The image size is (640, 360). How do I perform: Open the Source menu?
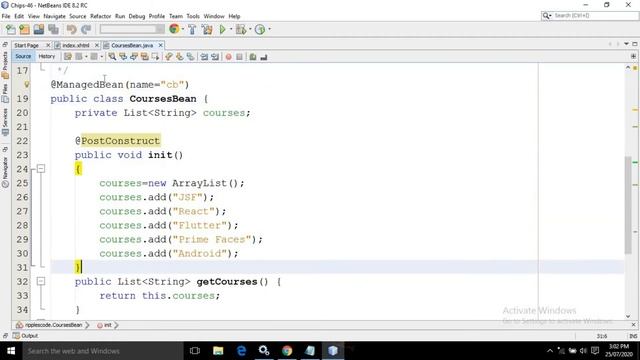(x=78, y=16)
